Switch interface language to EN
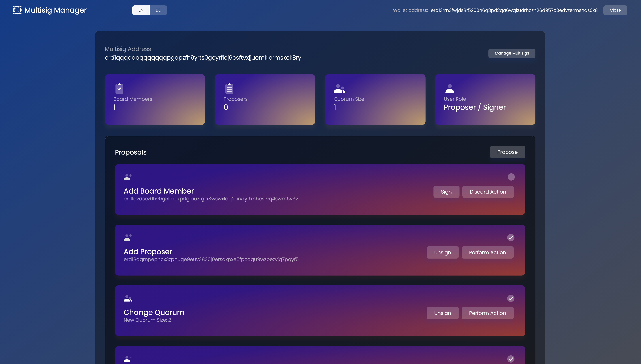This screenshot has height=364, width=641. click(141, 10)
